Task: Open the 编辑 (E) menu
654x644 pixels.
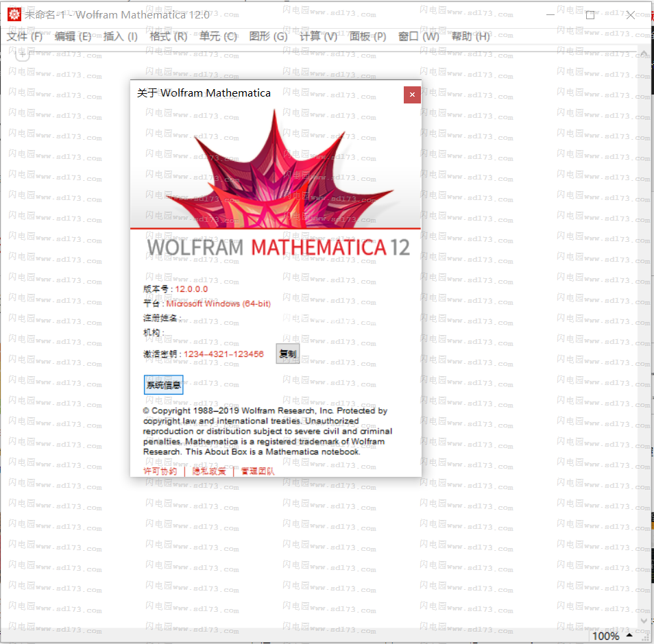Action: click(73, 37)
